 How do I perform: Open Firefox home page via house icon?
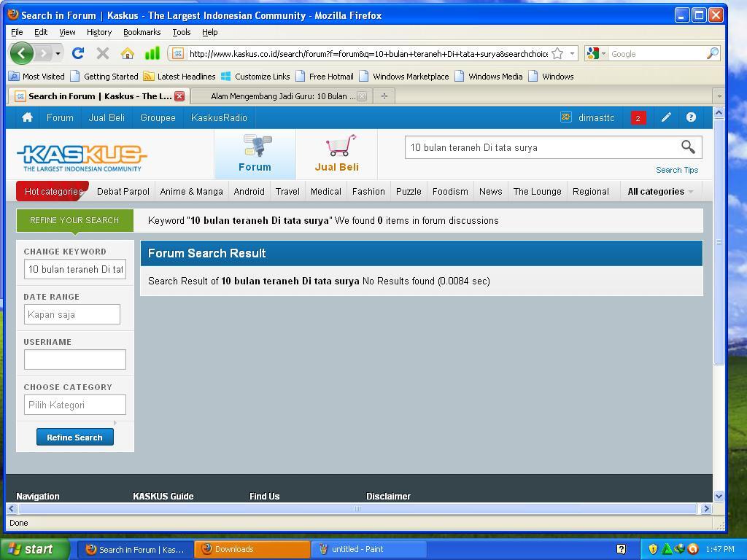[x=127, y=53]
